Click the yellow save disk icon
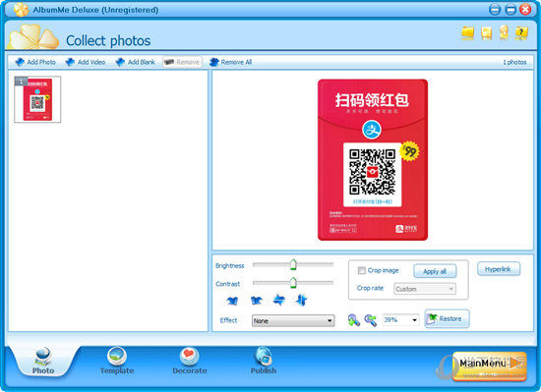Image resolution: width=541 pixels, height=392 pixels. pyautogui.click(x=486, y=33)
